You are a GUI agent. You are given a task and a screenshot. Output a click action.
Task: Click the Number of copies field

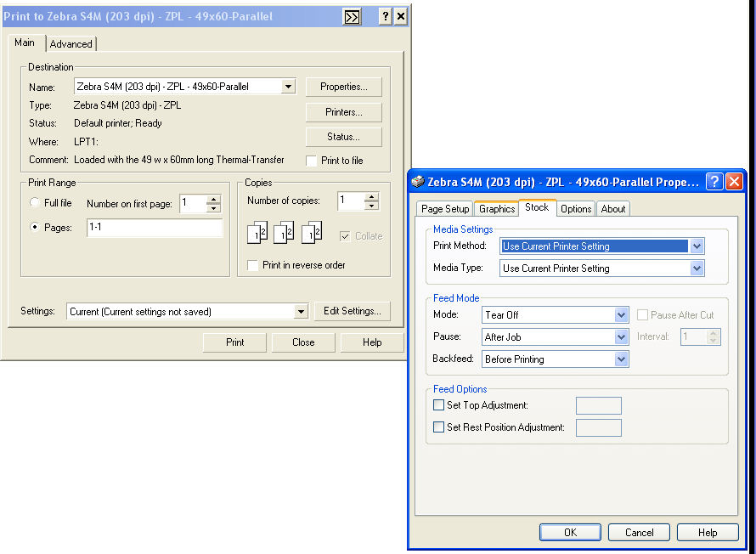(x=351, y=201)
